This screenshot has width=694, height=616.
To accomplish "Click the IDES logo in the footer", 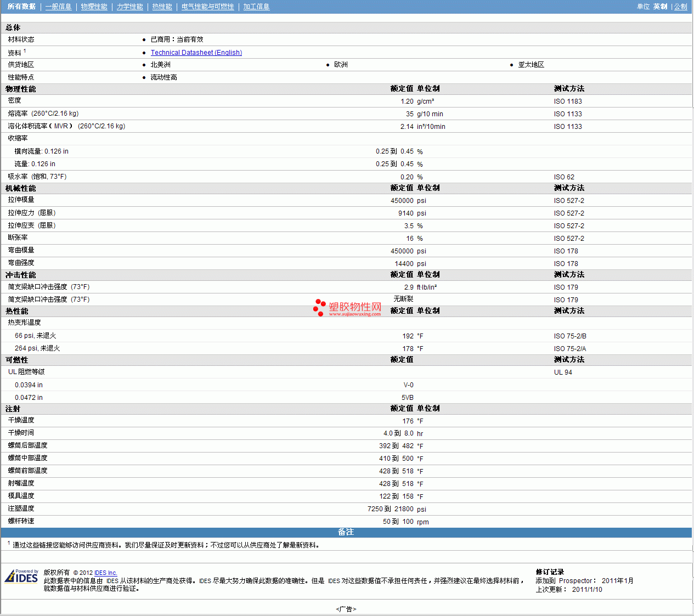I will (x=21, y=577).
